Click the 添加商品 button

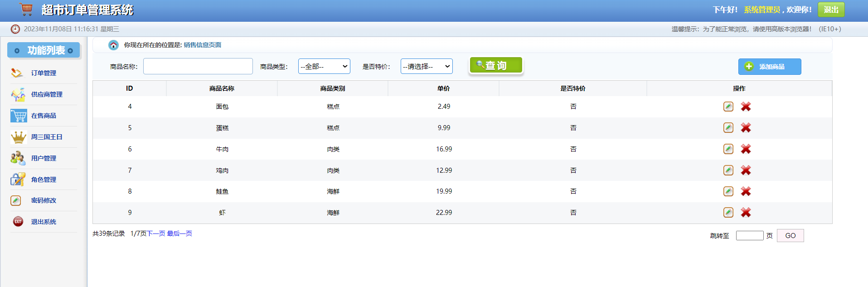[770, 67]
